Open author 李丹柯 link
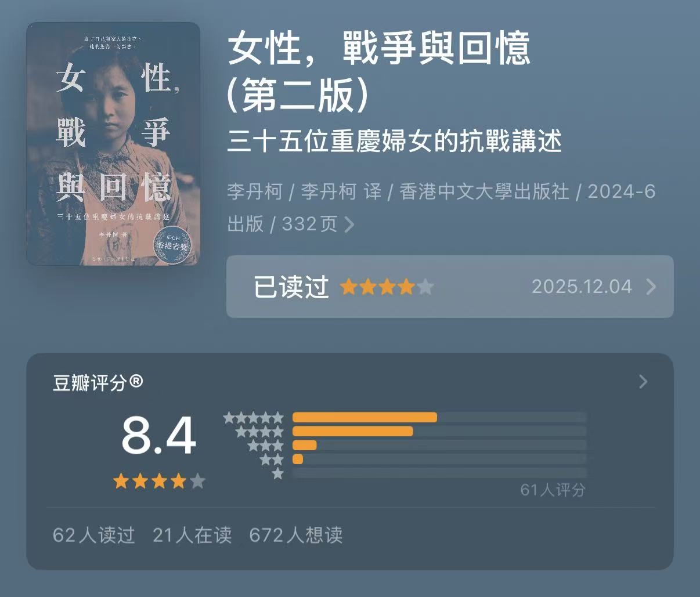This screenshot has height=597, width=700. click(254, 192)
